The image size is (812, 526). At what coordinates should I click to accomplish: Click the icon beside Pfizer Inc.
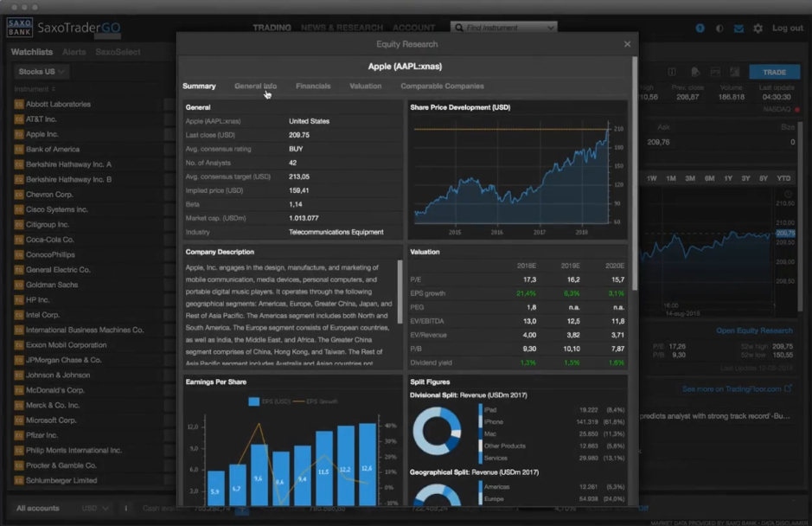[x=19, y=435]
